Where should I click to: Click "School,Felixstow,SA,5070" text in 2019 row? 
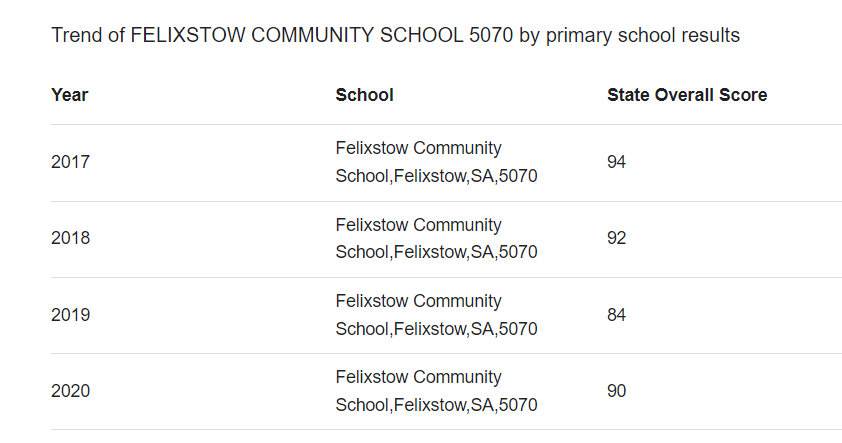pos(436,329)
